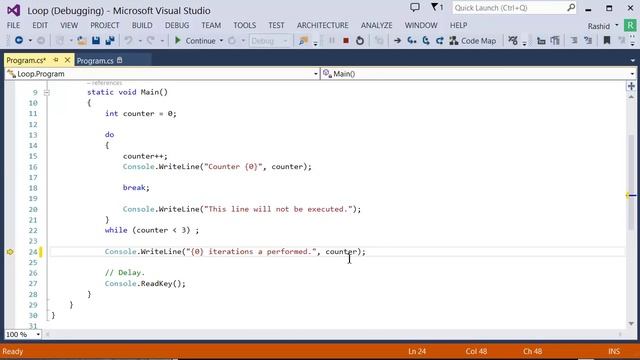Image resolution: width=640 pixels, height=360 pixels.
Task: Save the file with the floppy icon
Action: 96,40
